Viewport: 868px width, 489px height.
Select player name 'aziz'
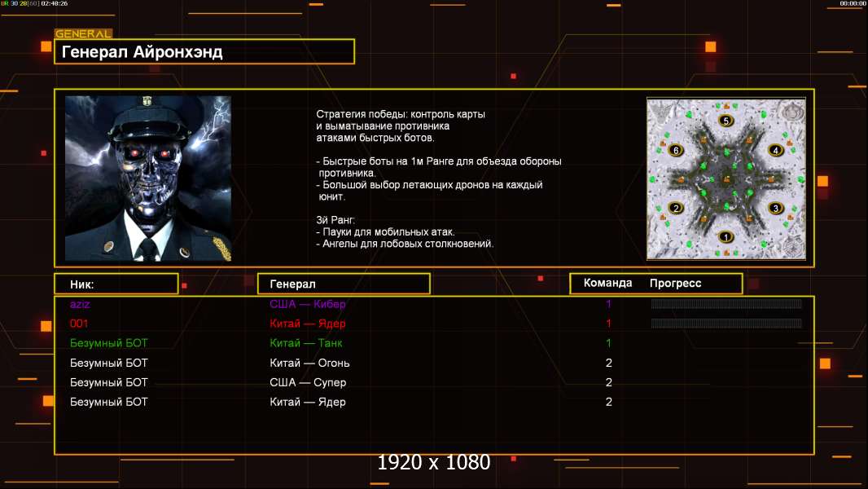coord(80,304)
